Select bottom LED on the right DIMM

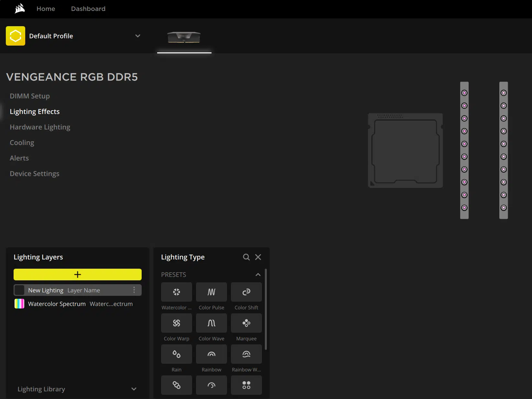[504, 208]
